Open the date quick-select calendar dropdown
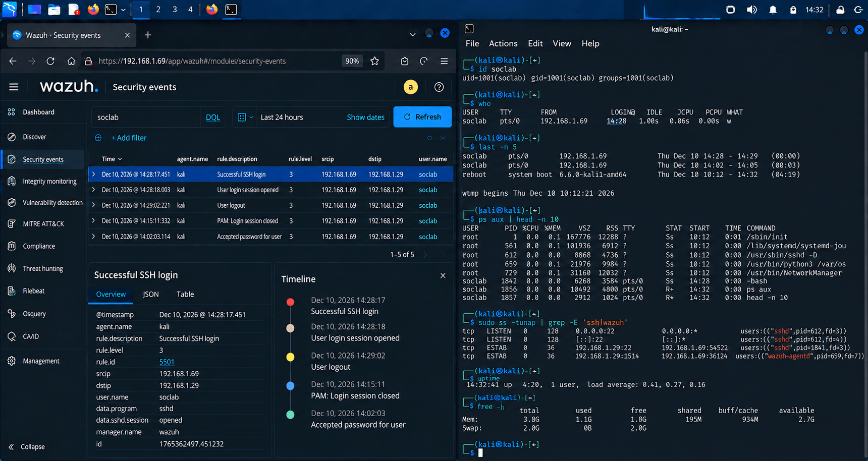 (x=245, y=117)
